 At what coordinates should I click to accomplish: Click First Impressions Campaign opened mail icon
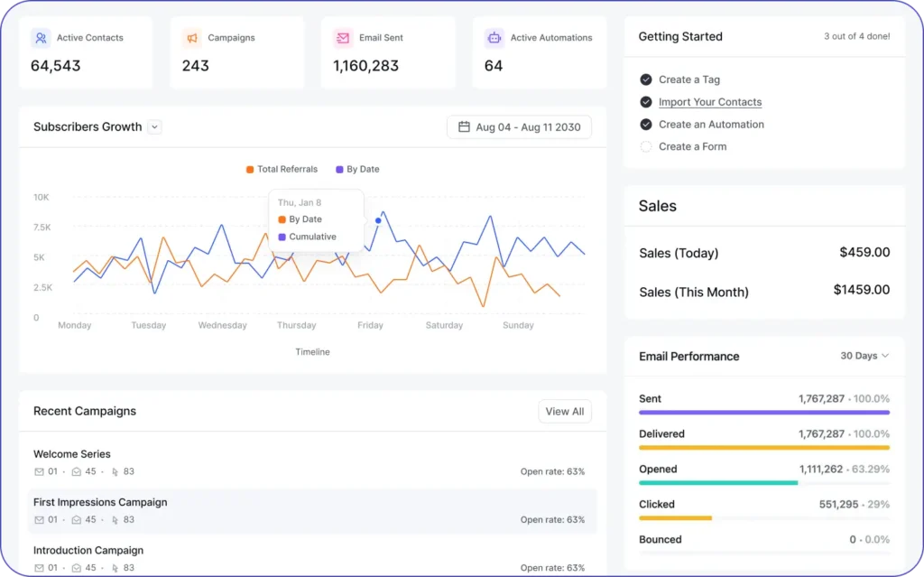tap(76, 520)
